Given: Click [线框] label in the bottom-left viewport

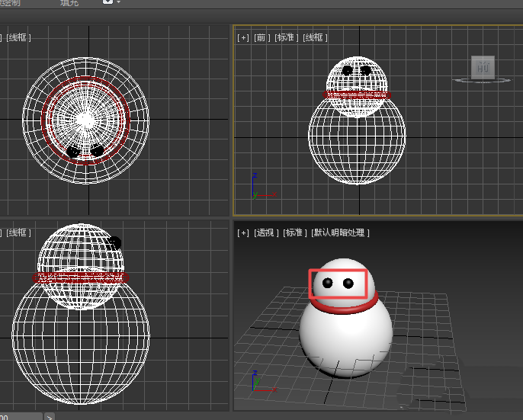Looking at the screenshot, I should tap(19, 232).
